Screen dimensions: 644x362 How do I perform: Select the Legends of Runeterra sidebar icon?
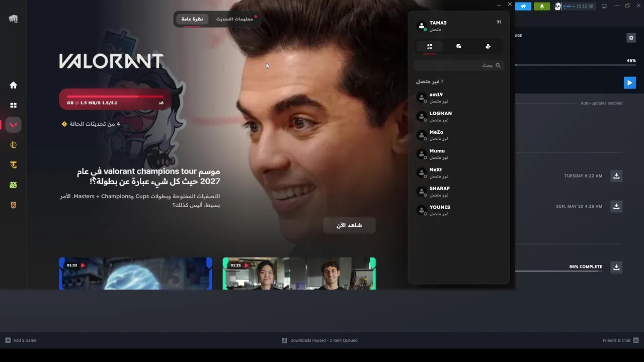click(14, 205)
